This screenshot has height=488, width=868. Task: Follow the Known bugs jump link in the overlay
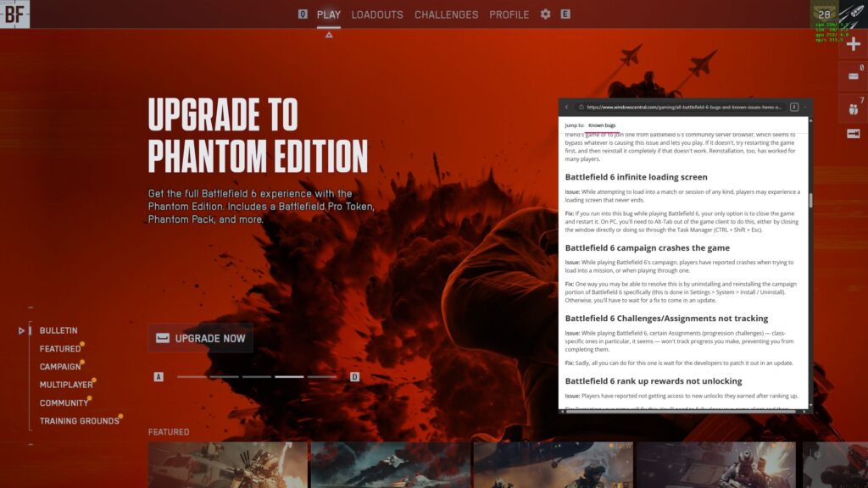coord(604,125)
